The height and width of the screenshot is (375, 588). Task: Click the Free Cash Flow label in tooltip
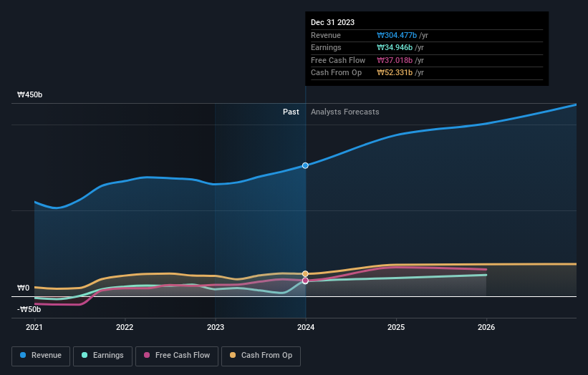click(338, 60)
